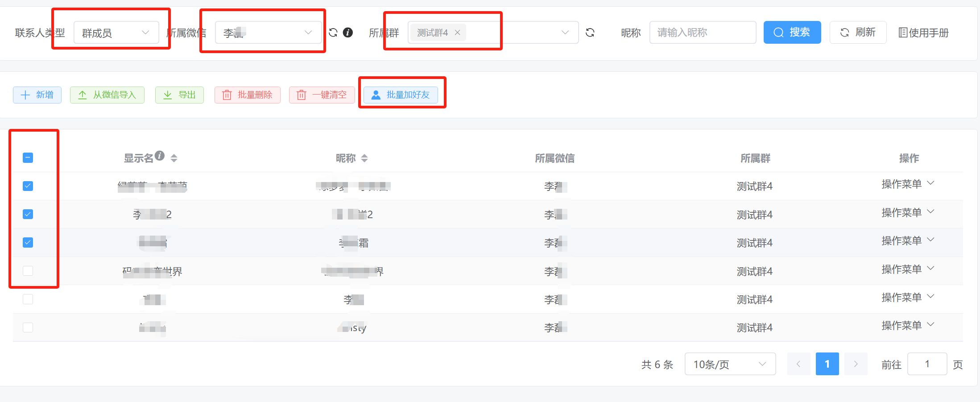Click the person icon on 批量加好友

click(374, 95)
